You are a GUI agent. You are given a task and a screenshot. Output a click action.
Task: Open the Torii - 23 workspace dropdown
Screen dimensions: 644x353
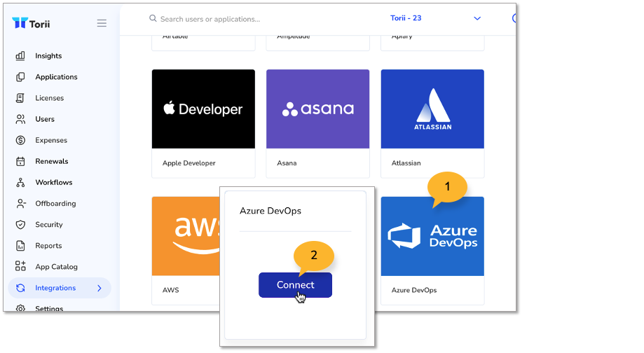tap(435, 18)
